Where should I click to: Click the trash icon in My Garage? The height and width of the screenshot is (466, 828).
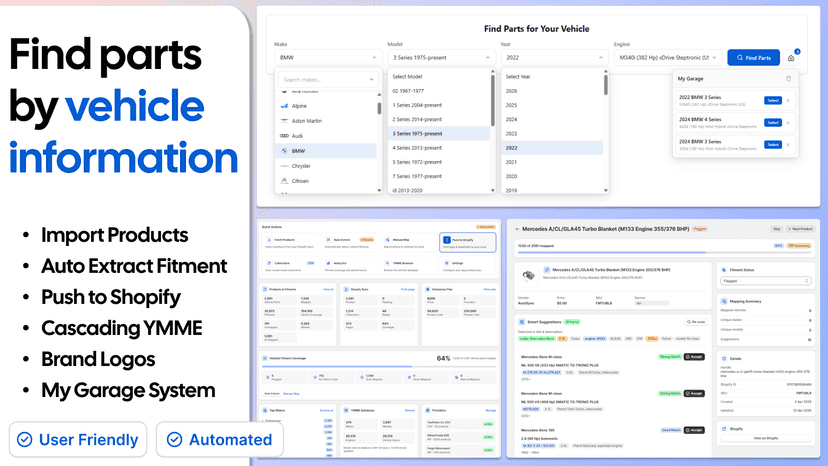click(x=788, y=79)
